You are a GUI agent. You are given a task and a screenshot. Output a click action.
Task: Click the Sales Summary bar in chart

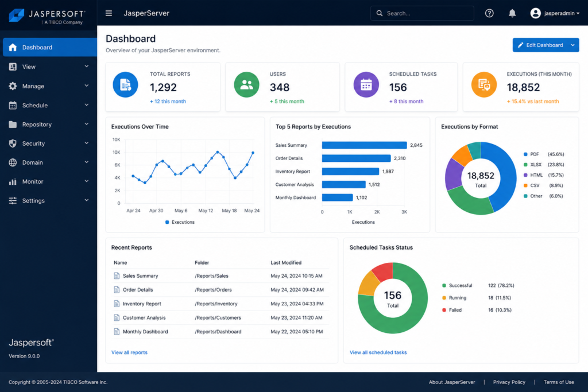[364, 145]
